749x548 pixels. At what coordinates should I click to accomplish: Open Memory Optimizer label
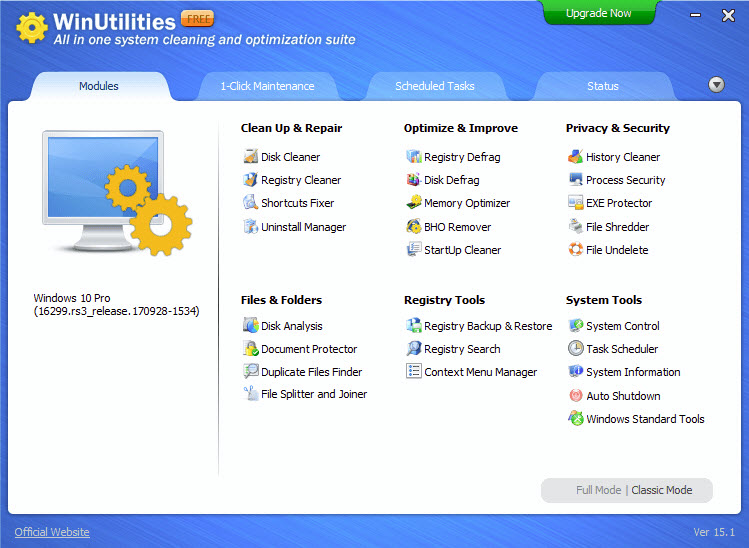click(467, 203)
